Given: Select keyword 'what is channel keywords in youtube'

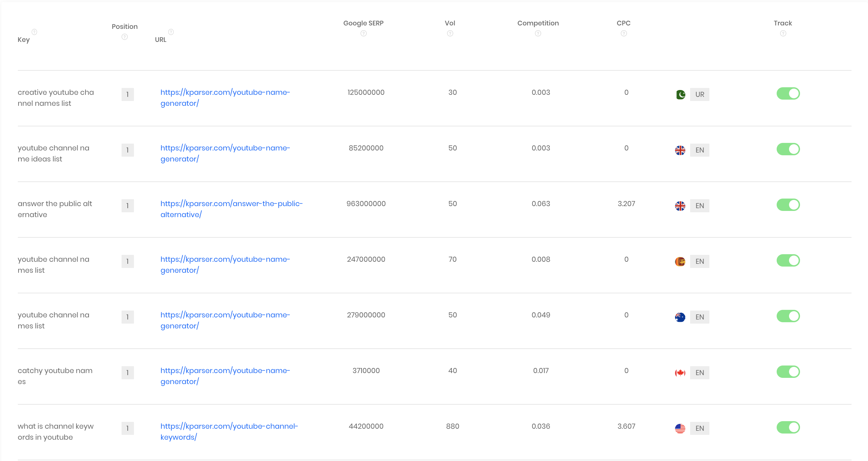Looking at the screenshot, I should 56,432.
